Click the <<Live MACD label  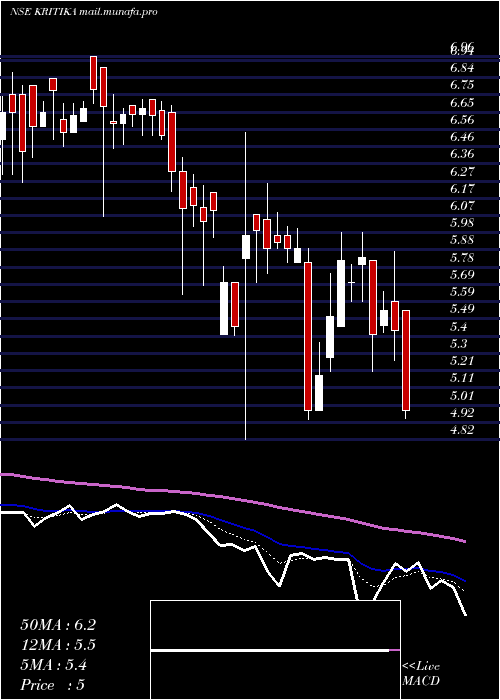pyautogui.click(x=421, y=673)
